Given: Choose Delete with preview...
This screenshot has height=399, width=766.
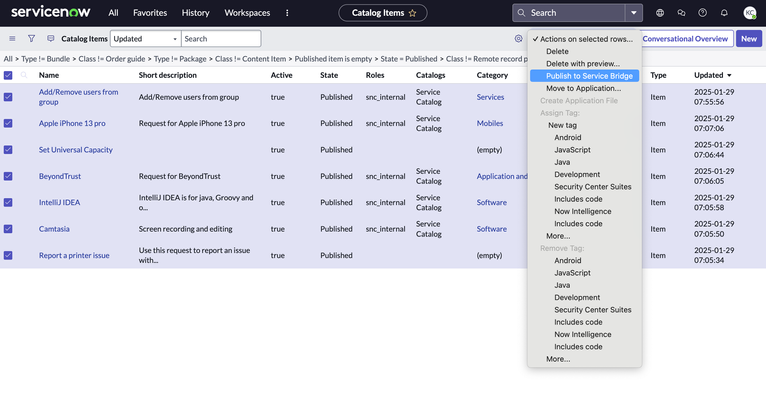Looking at the screenshot, I should [x=584, y=63].
